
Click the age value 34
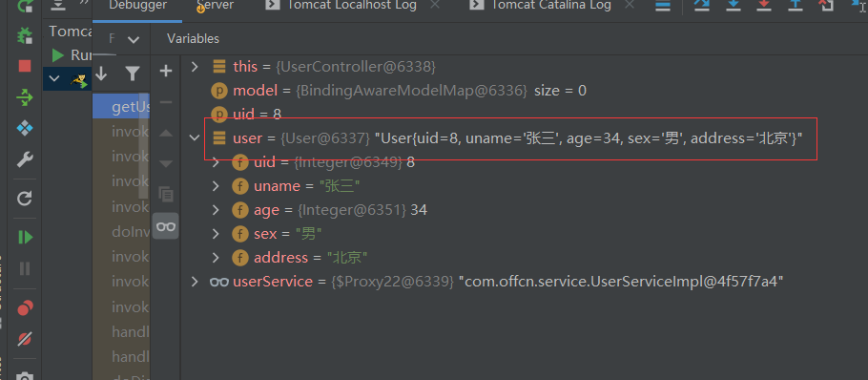[x=419, y=210]
